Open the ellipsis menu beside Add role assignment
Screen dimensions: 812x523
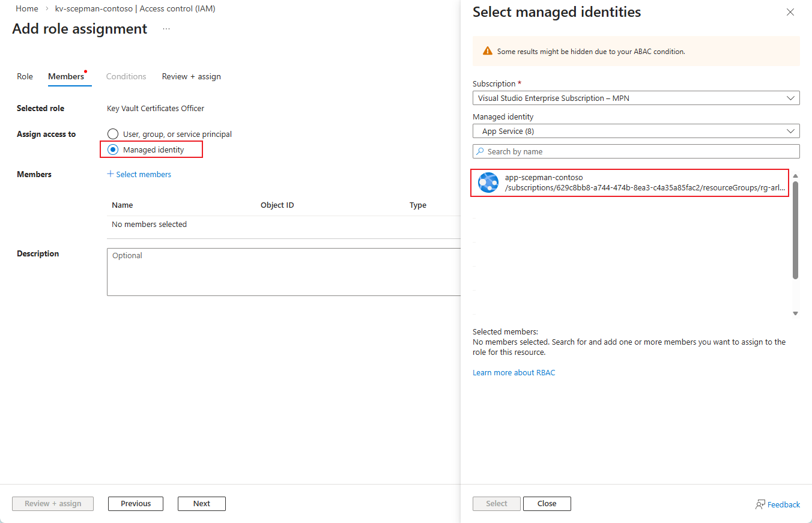click(x=166, y=29)
